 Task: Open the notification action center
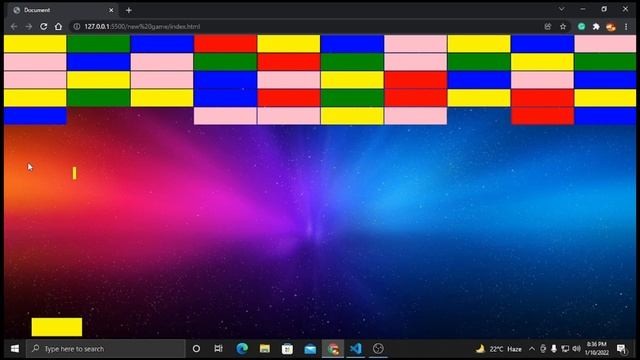[x=622, y=349]
